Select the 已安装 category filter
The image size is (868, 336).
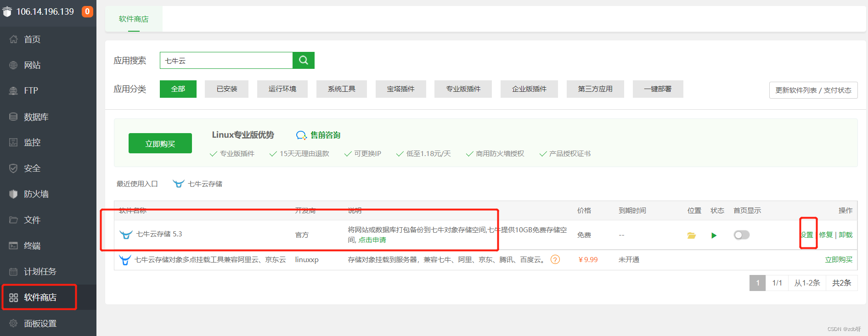pyautogui.click(x=227, y=89)
